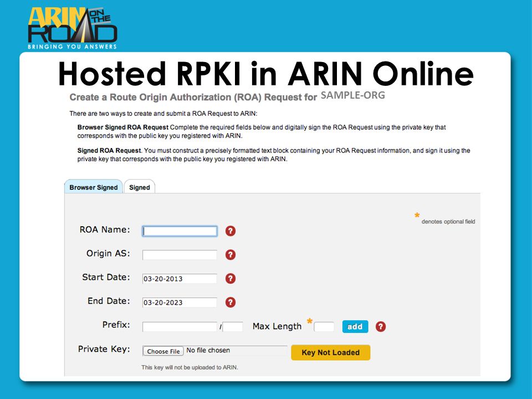This screenshot has width=532, height=399.
Task: Click the 'Hosted RPKI in ARIN Online' title
Action: (265, 73)
